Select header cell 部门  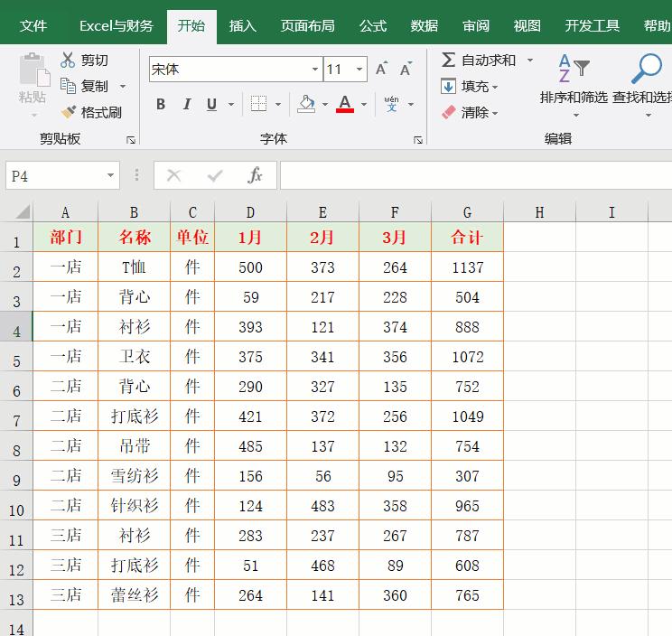(66, 237)
